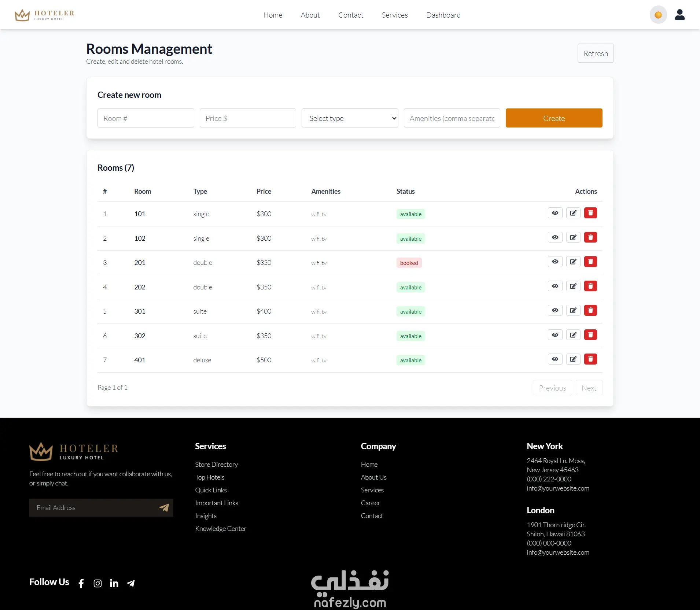700x610 pixels.
Task: Delete room 401
Action: coord(590,359)
